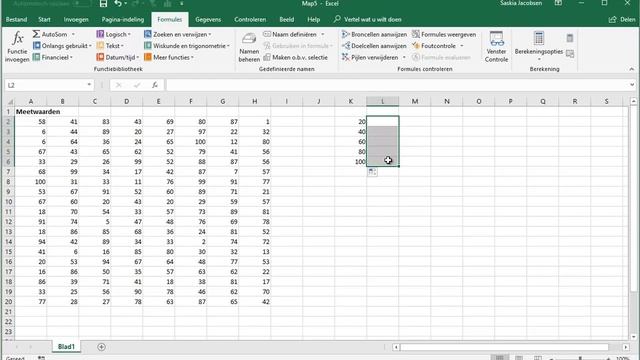640x360 pixels.
Task: Click the insert function fx in formula bar
Action: pyautogui.click(x=155, y=85)
